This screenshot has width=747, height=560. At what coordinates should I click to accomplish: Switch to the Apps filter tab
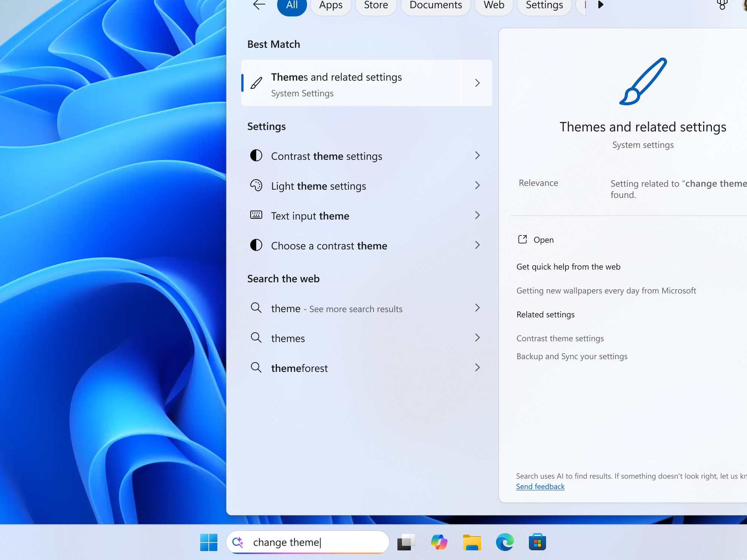pos(331,5)
